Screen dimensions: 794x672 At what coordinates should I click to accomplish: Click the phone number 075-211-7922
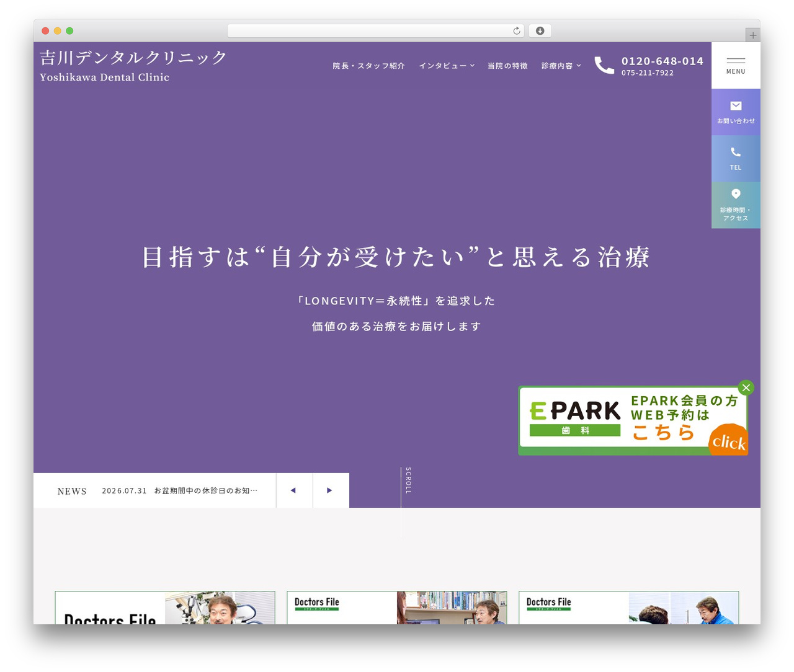648,73
